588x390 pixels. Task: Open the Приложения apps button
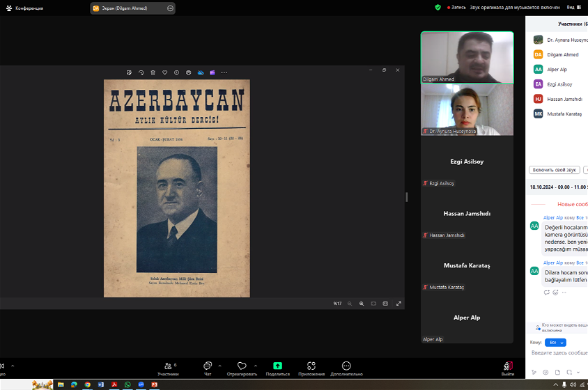(311, 368)
